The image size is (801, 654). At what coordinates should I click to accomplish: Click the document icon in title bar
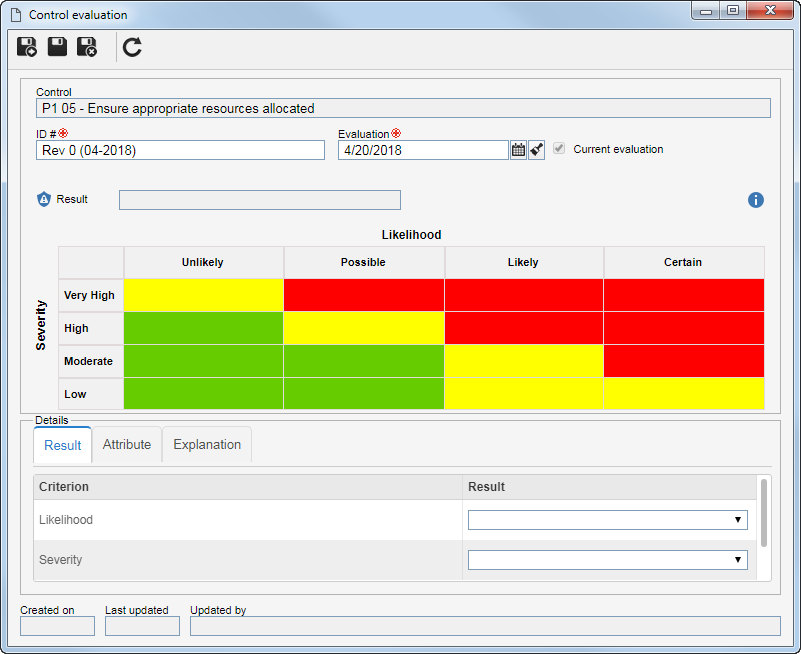(x=16, y=15)
